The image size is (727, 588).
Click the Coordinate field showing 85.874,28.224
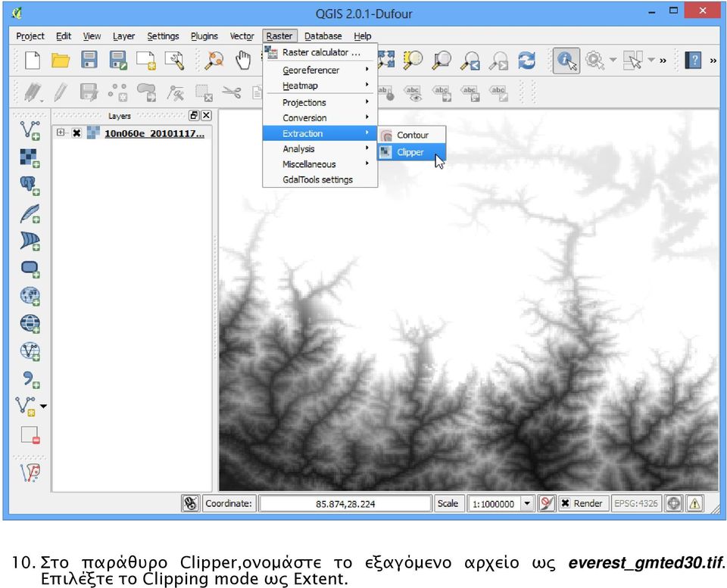[345, 504]
